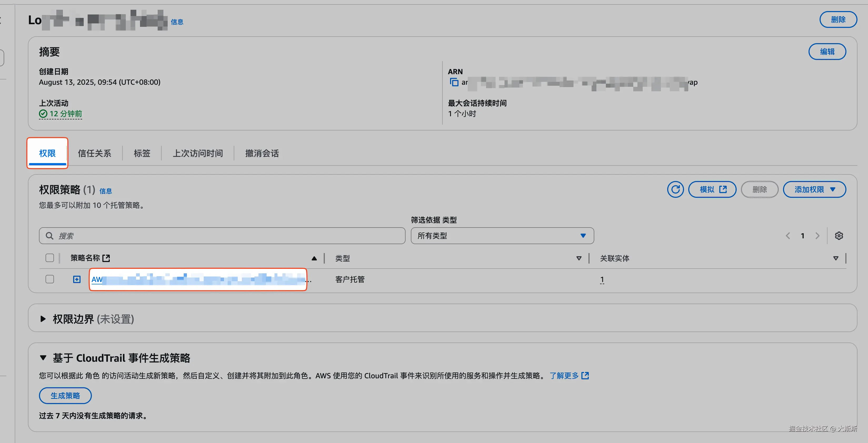Screen dimensions: 868x443
Task: Click the 编辑 button in 摘要 panel
Action: [827, 52]
